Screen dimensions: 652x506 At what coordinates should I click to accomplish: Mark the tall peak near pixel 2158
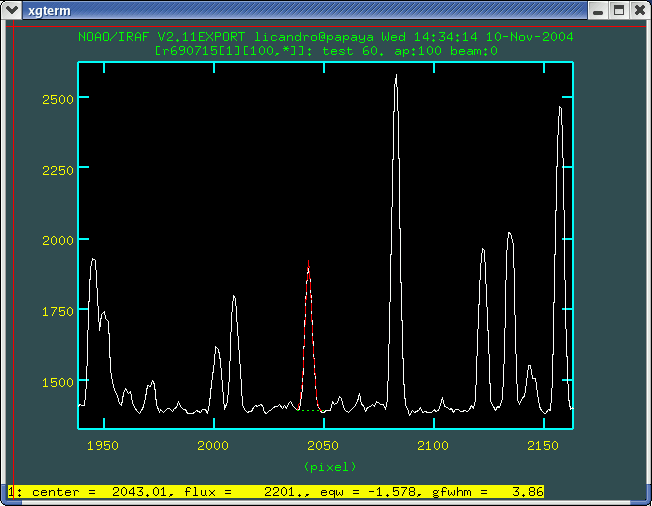560,109
